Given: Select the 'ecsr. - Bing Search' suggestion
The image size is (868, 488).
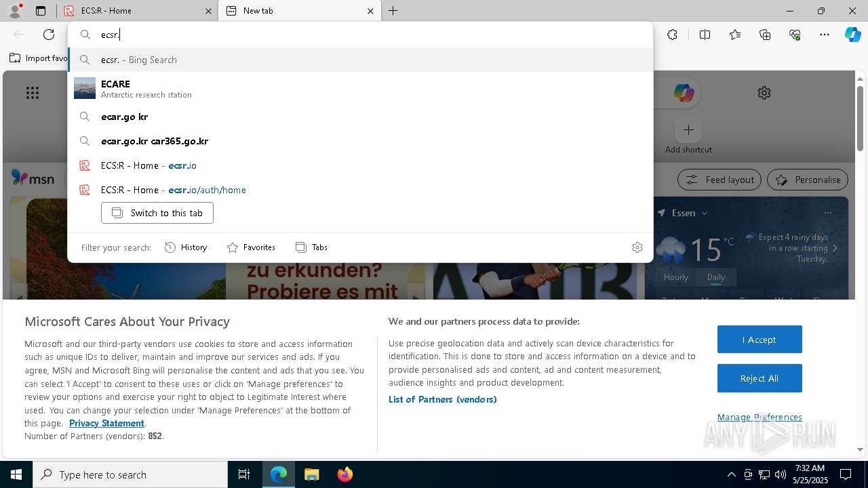Looking at the screenshot, I should pyautogui.click(x=360, y=60).
